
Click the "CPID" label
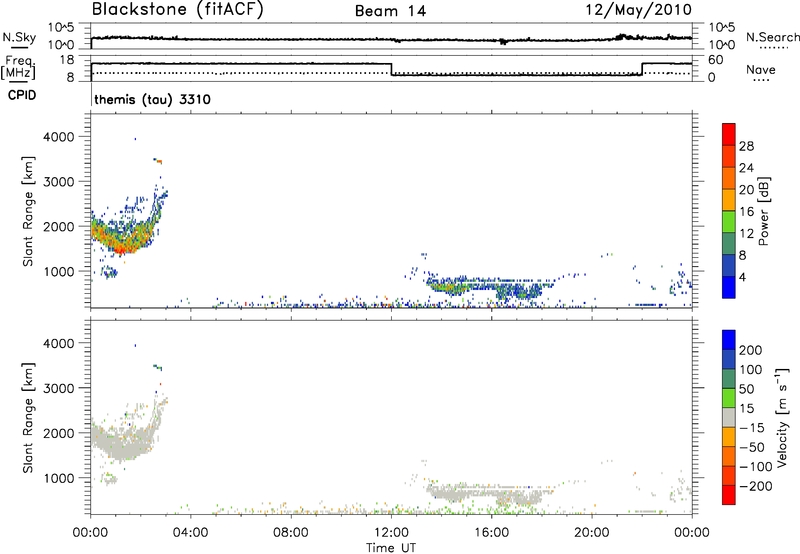(x=22, y=95)
